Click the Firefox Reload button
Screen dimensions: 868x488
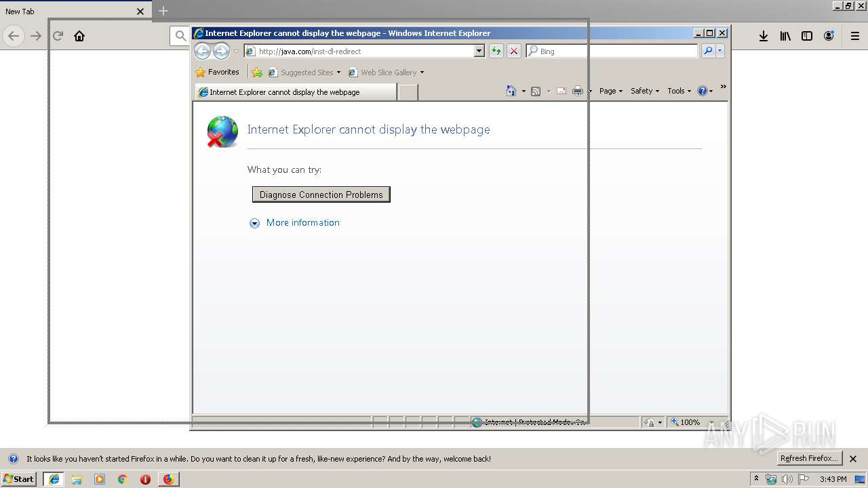point(58,36)
